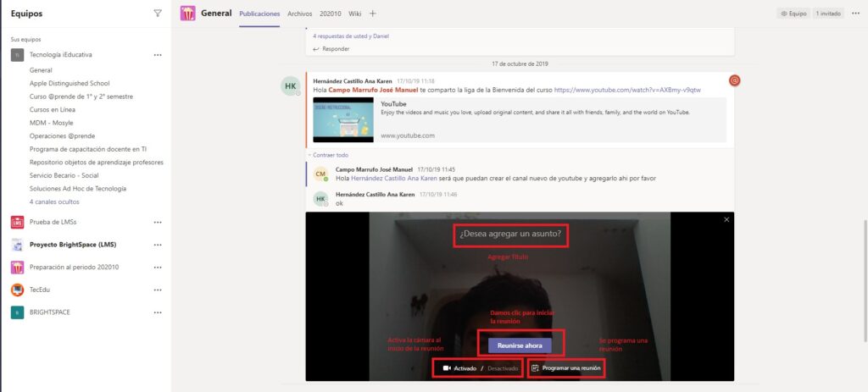Click the YouTube video preview thumbnail
The image size is (868, 392).
coord(342,120)
